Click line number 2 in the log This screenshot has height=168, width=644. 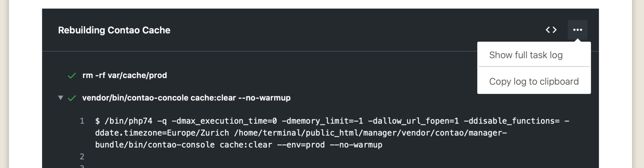click(82, 156)
